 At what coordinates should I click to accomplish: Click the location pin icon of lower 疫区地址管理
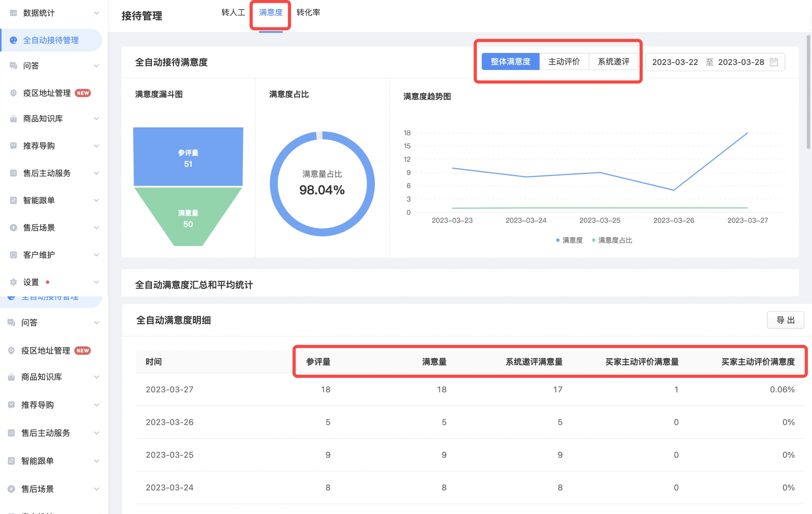11,351
